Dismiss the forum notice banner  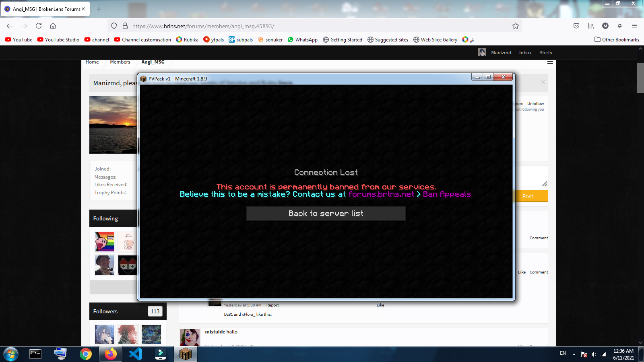pyautogui.click(x=543, y=82)
